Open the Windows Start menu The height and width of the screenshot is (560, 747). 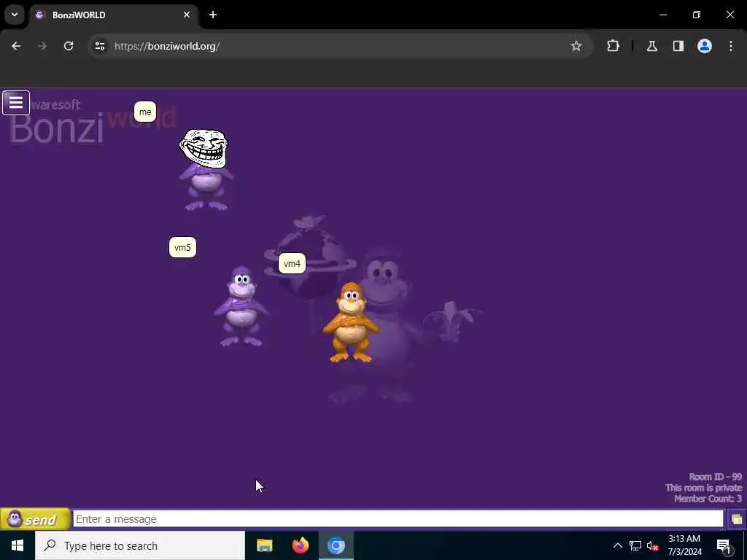pyautogui.click(x=18, y=545)
